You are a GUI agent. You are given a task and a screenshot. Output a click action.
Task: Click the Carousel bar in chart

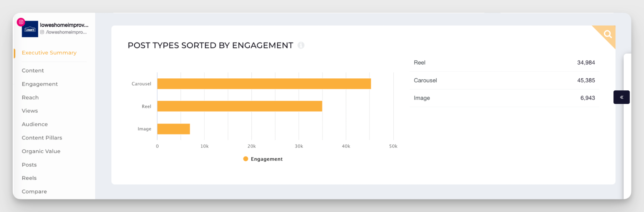click(x=264, y=84)
